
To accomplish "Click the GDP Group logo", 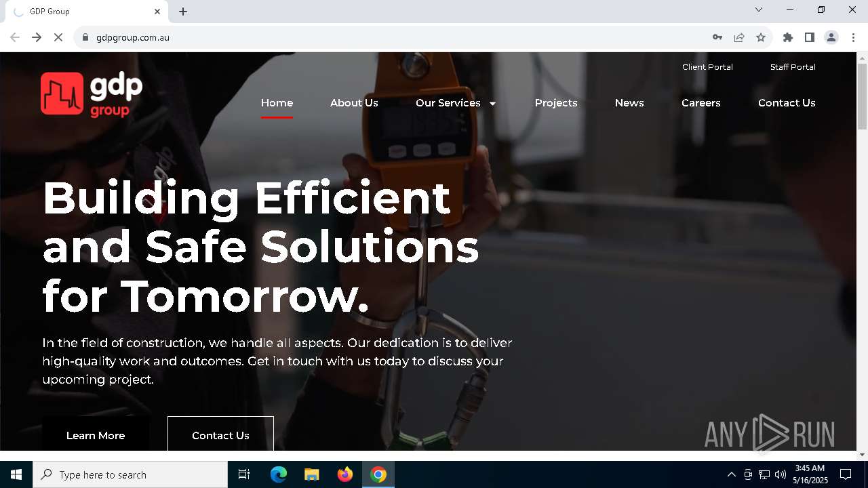I will (x=92, y=94).
